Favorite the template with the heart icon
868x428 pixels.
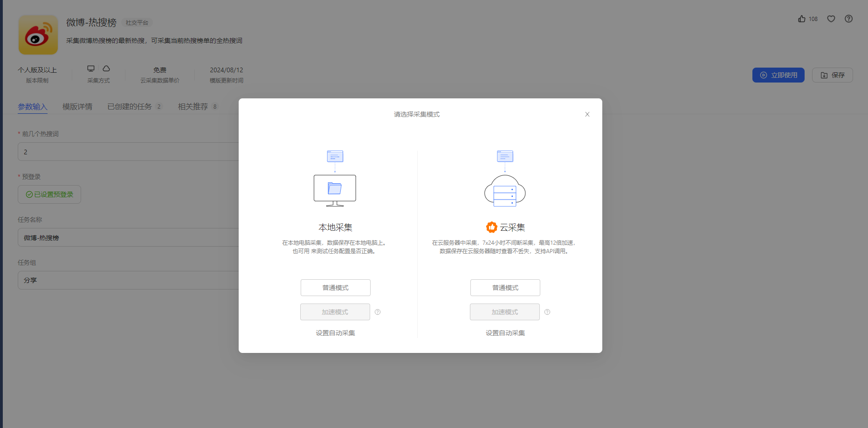click(x=831, y=19)
